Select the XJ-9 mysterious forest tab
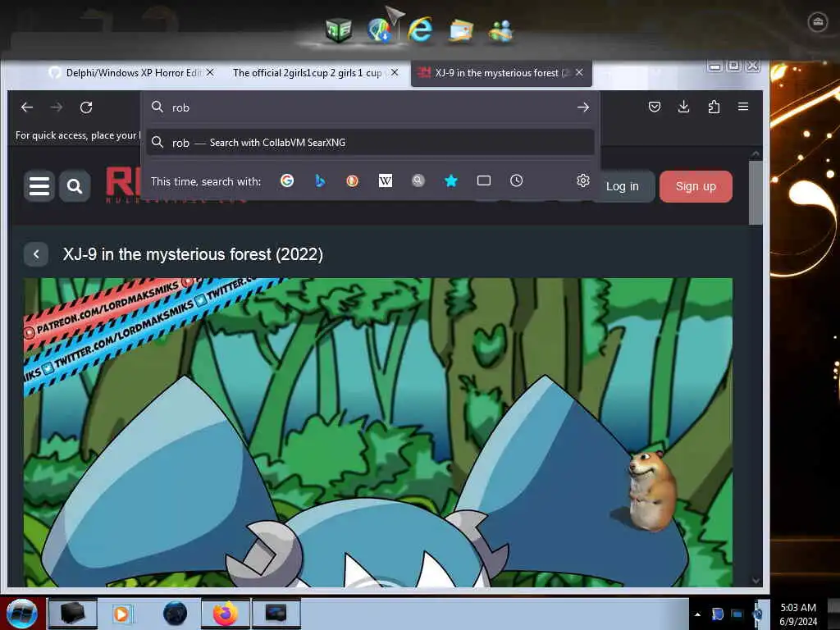Image resolution: width=840 pixels, height=630 pixels. click(x=495, y=72)
